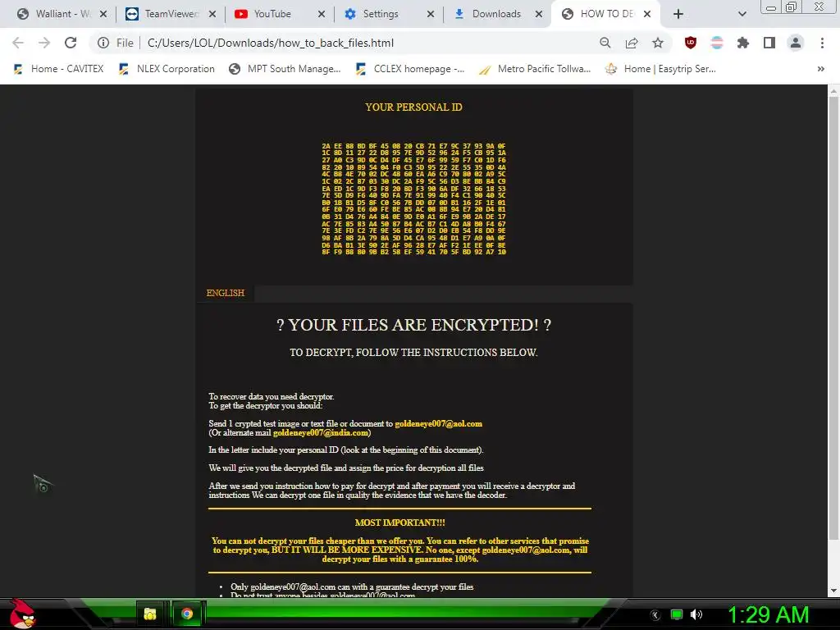Screen dimensions: 840x630
Task: Click the address bar file path
Action: tap(271, 43)
